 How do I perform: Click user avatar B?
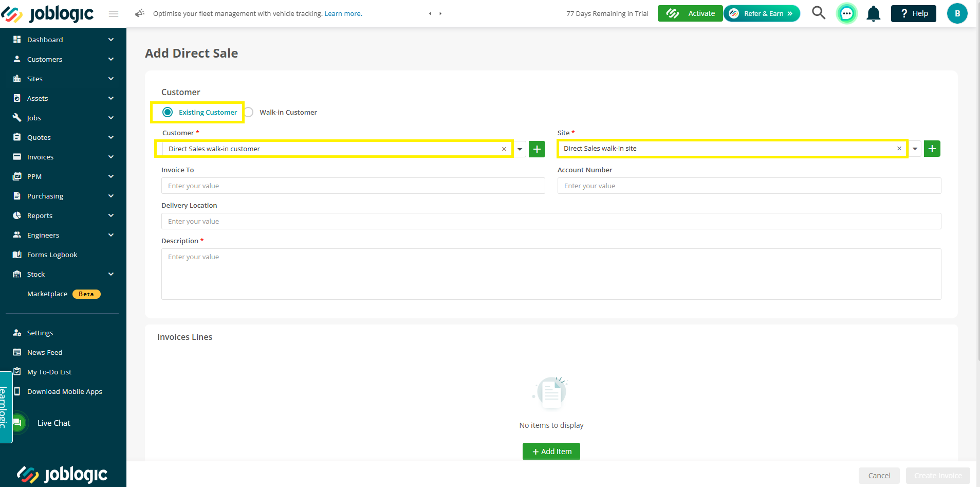(957, 13)
